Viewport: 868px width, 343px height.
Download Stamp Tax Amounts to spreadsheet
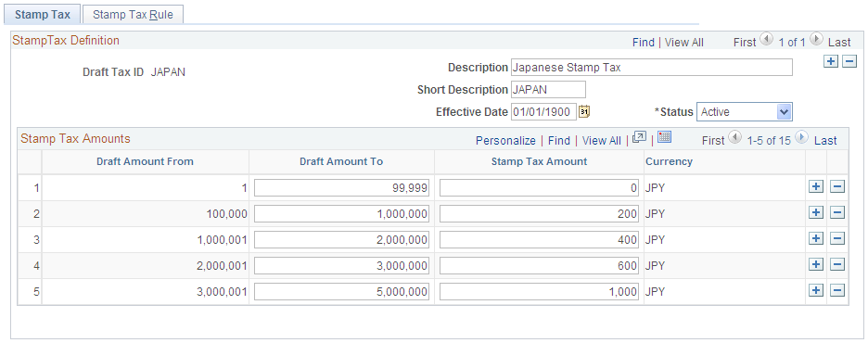664,137
